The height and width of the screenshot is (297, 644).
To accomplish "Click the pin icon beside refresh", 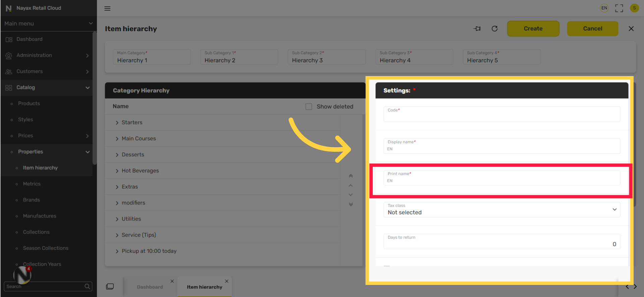I will point(477,28).
